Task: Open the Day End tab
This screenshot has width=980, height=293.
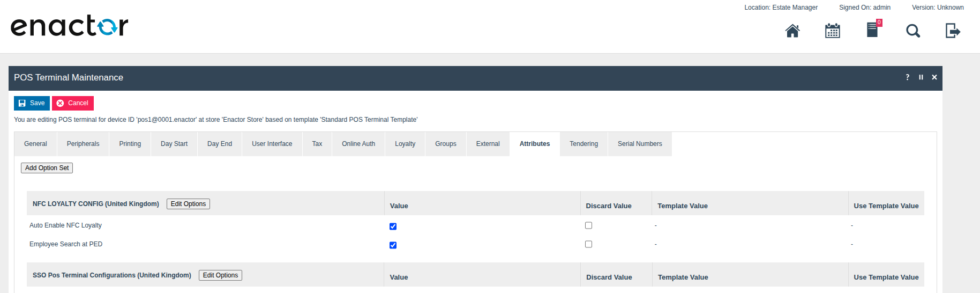Action: [x=220, y=144]
